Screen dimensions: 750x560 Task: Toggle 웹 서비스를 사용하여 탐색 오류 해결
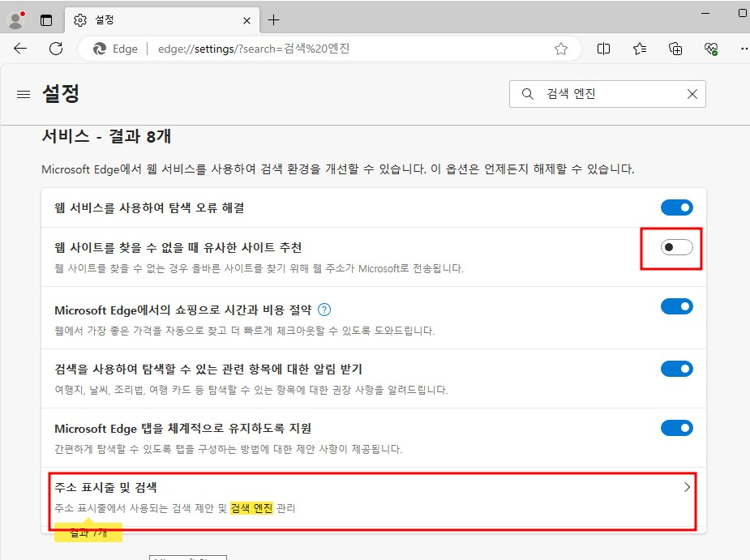click(676, 207)
